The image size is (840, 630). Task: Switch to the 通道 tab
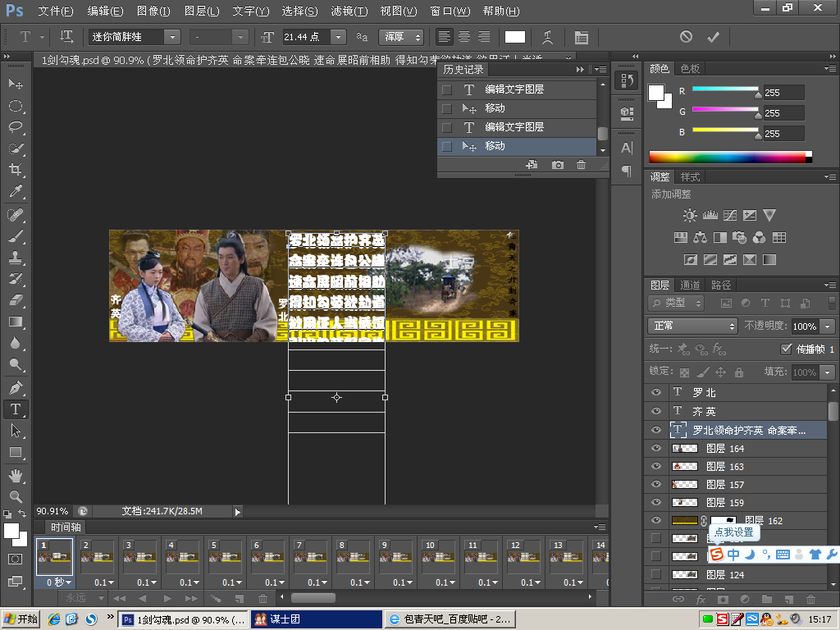coord(690,285)
